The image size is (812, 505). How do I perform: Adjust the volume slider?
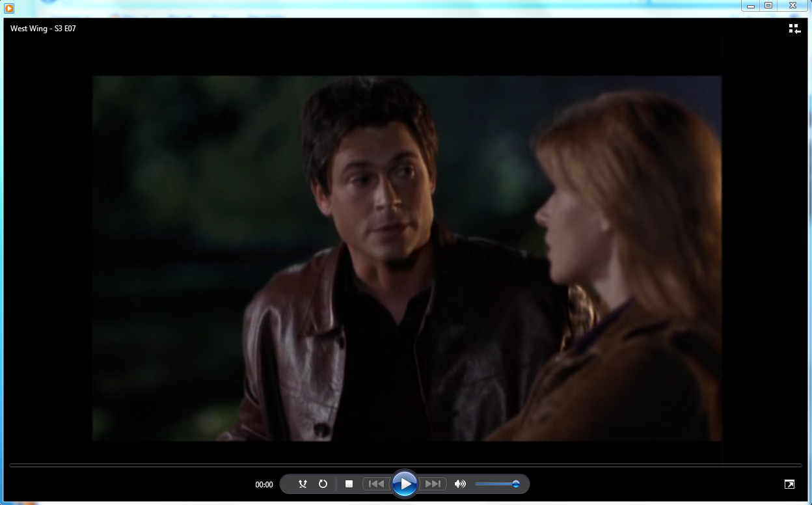click(x=497, y=484)
